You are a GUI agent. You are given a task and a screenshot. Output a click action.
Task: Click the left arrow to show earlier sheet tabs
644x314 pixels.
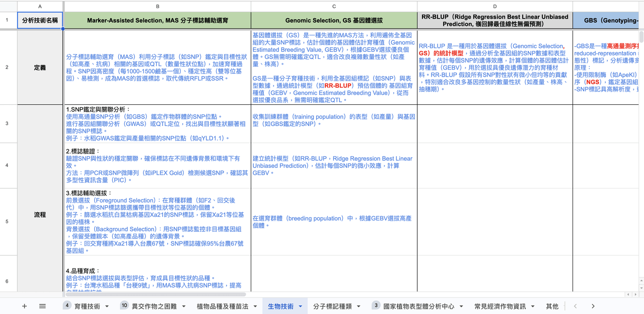click(x=576, y=306)
